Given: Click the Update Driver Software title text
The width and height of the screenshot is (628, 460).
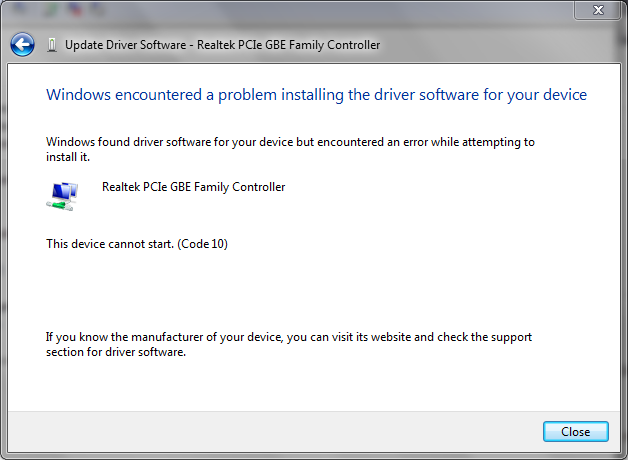Looking at the screenshot, I should (x=222, y=45).
